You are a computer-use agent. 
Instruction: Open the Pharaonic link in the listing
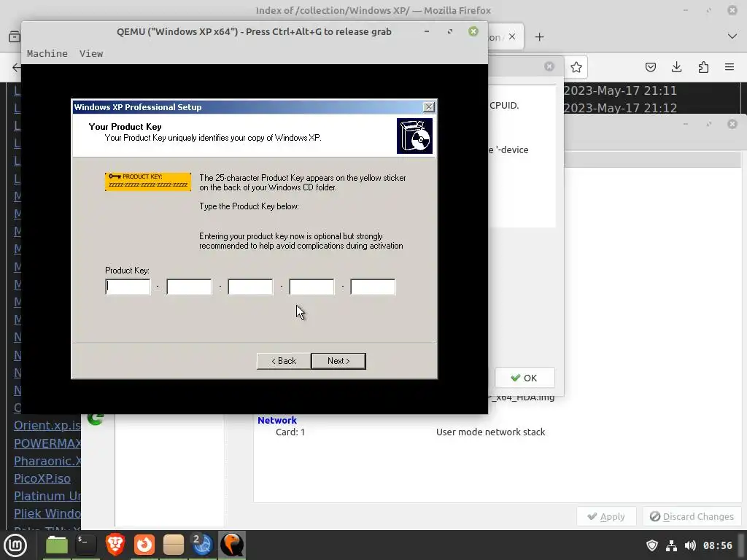pyautogui.click(x=47, y=461)
